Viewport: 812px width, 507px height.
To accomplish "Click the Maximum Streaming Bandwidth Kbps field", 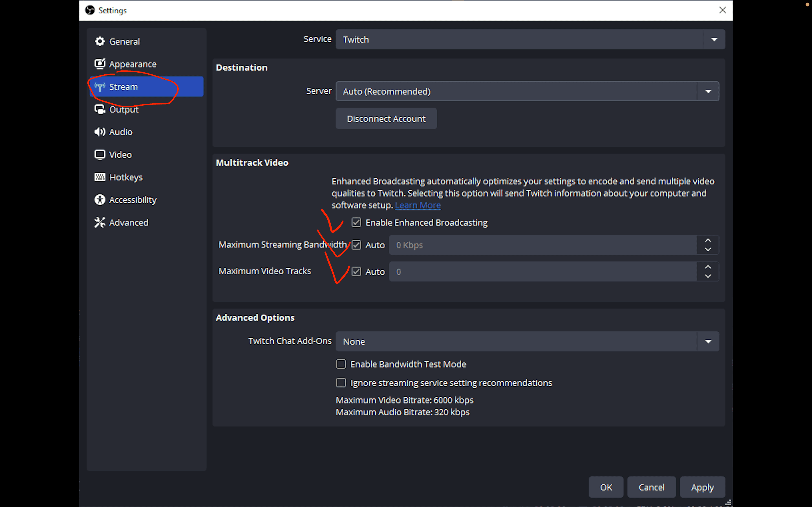I will point(542,245).
